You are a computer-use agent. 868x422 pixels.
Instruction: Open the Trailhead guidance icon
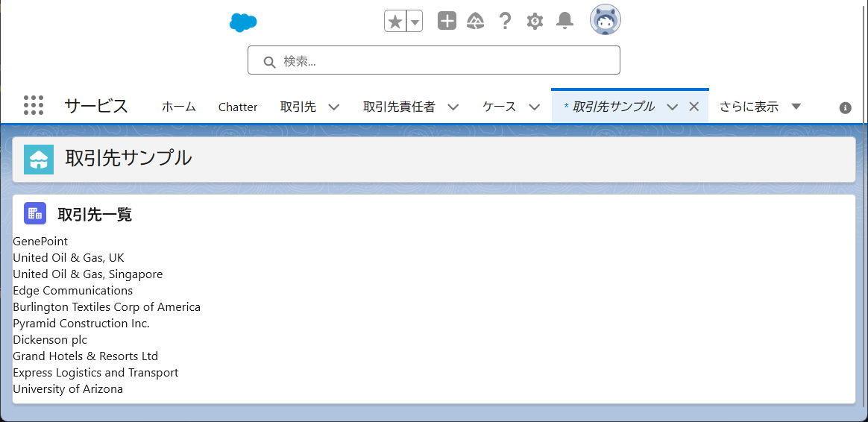tap(476, 22)
